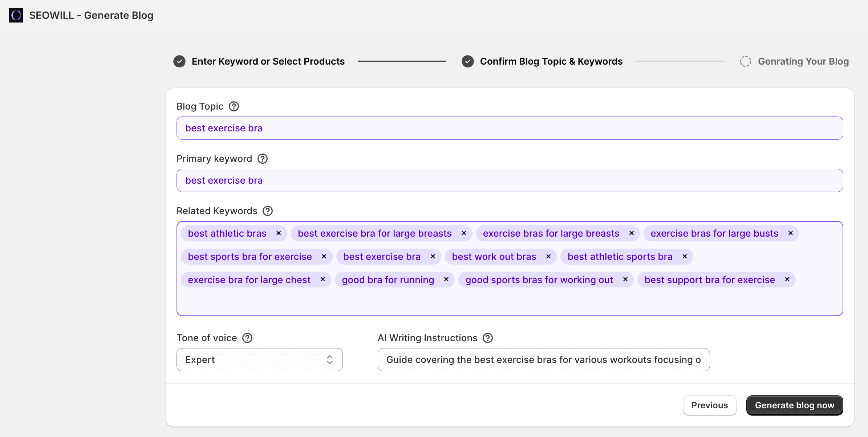Click the Tone of voice stepper chevrons
The height and width of the screenshot is (437, 868).
click(x=329, y=359)
